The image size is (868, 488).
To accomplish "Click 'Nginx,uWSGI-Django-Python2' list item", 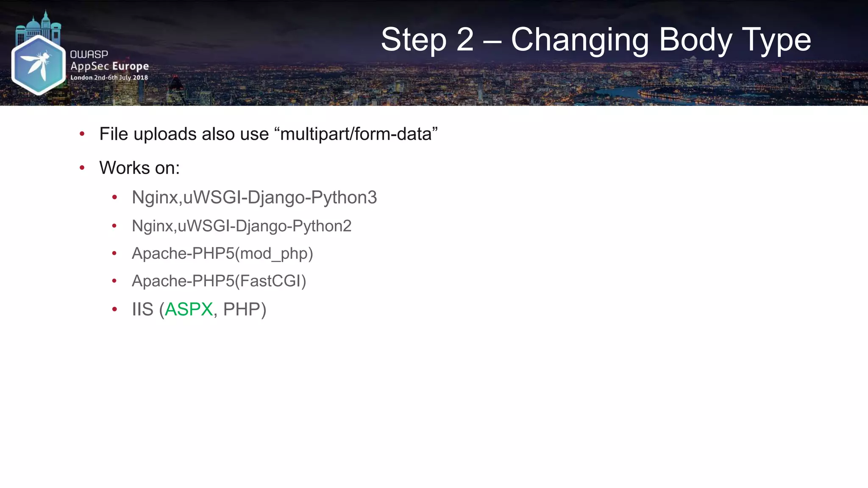I will pos(242,226).
